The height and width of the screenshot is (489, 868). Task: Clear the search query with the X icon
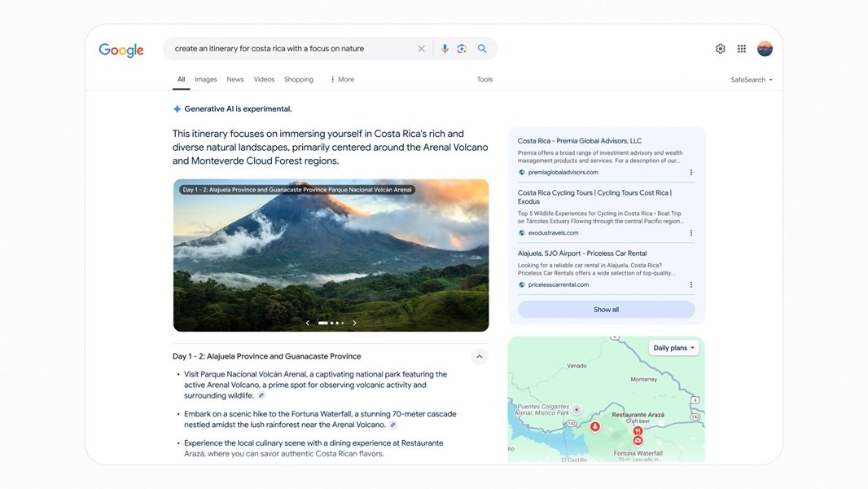point(421,48)
